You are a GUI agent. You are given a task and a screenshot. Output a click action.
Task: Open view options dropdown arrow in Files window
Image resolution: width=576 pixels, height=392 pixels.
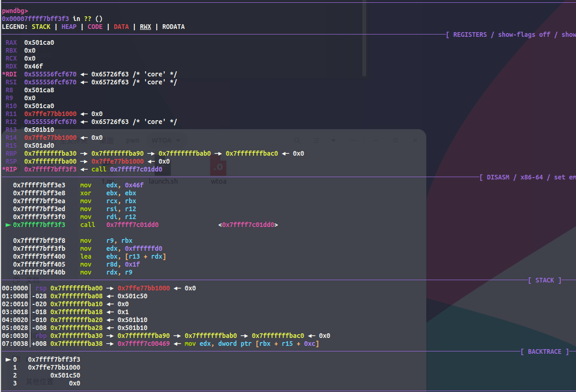tap(333, 140)
